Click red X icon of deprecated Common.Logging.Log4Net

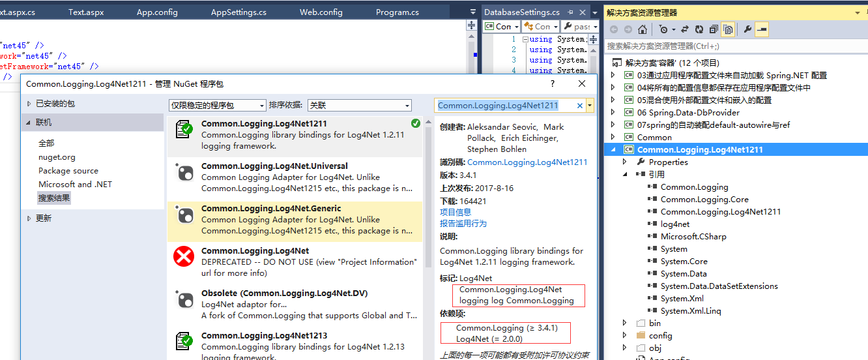[184, 257]
